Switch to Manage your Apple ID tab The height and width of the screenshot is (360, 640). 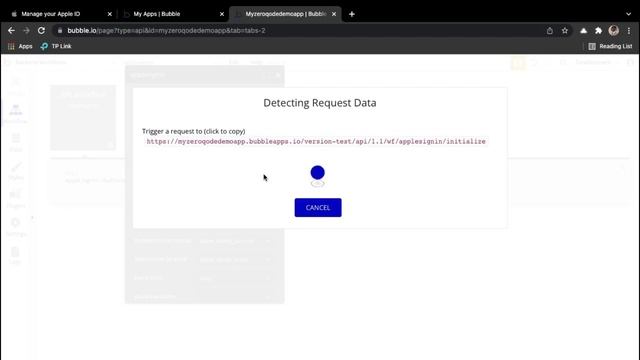tap(51, 14)
